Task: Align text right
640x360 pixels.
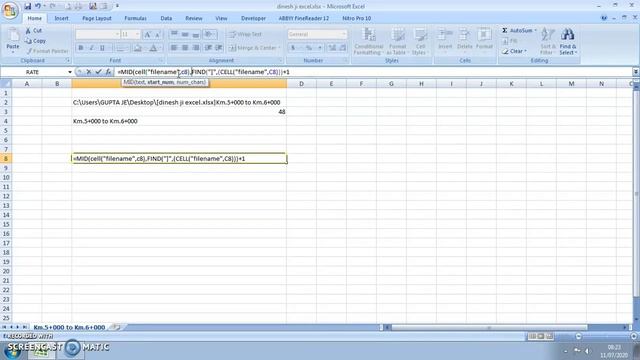Action: [196, 48]
